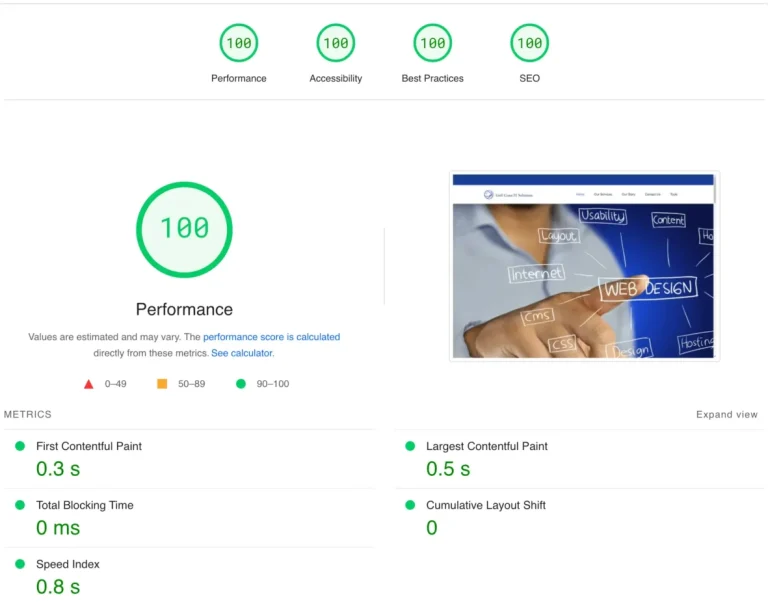Open the "performance score is calculated" link

[x=271, y=338]
